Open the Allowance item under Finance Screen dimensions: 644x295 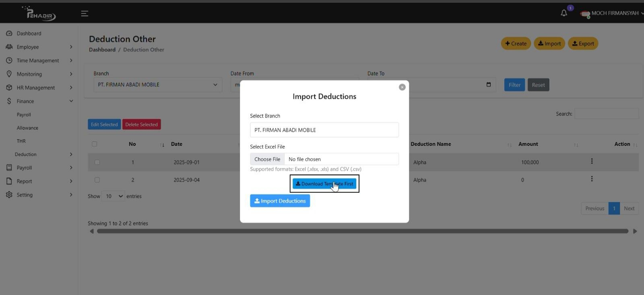click(x=27, y=128)
